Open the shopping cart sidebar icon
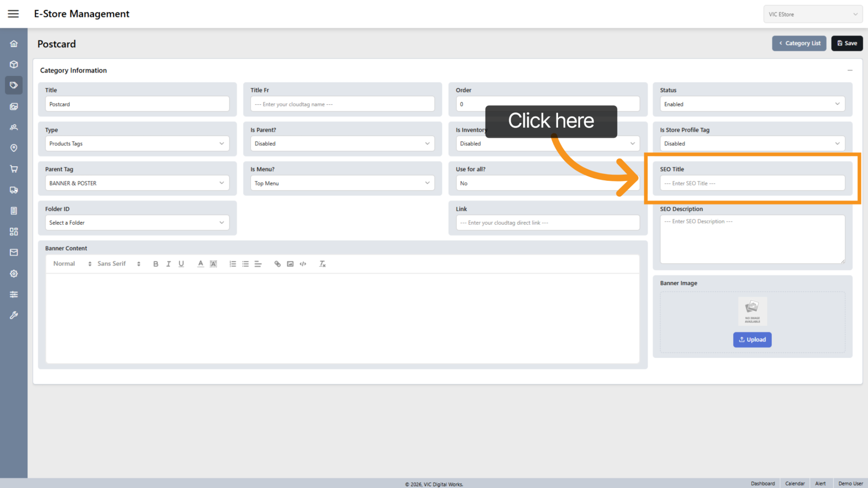This screenshot has height=488, width=868. pyautogui.click(x=14, y=169)
